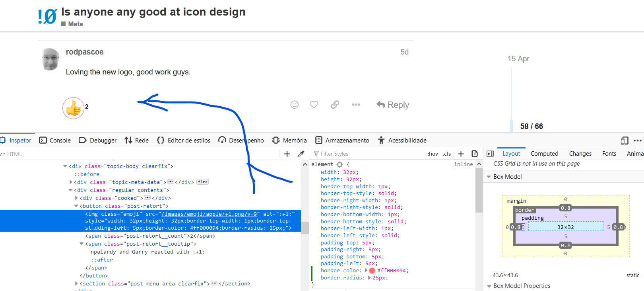Expand the border-radius shorthand property
644x291 pixels.
click(370, 278)
